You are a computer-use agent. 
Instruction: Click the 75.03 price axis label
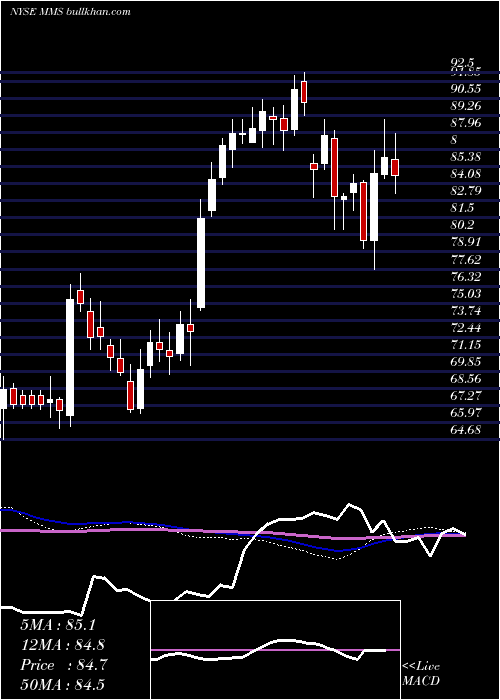(466, 293)
